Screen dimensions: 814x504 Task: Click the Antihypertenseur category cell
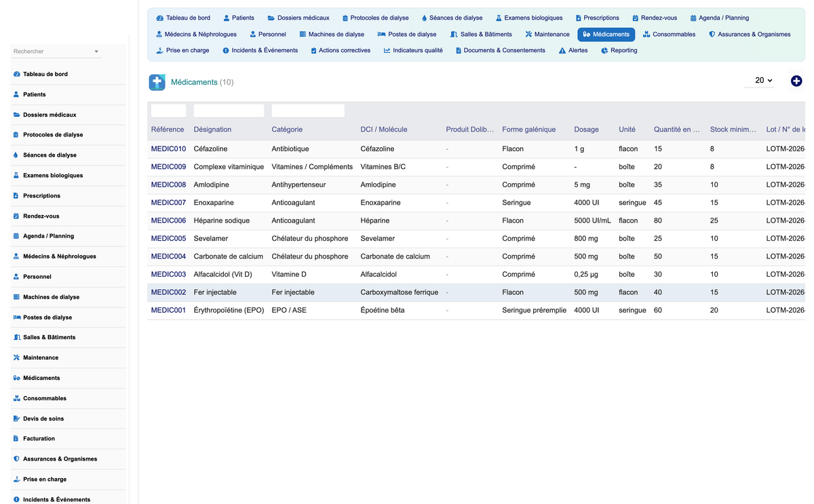298,185
